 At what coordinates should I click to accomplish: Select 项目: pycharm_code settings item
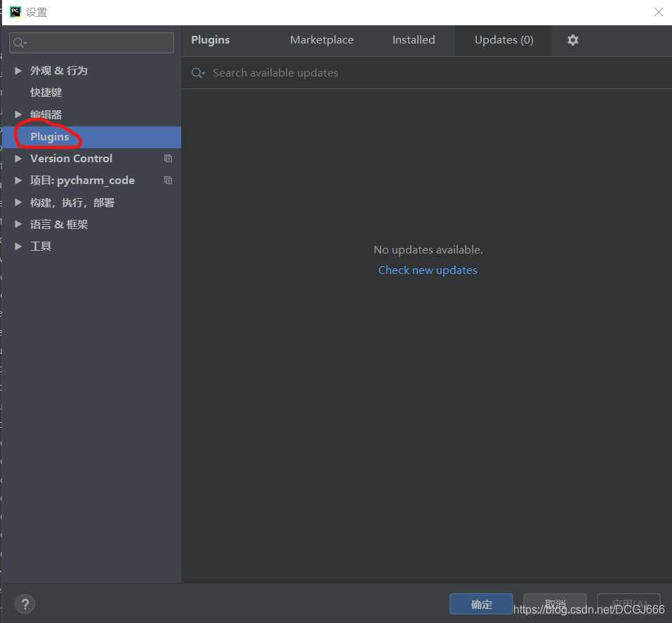pos(82,181)
